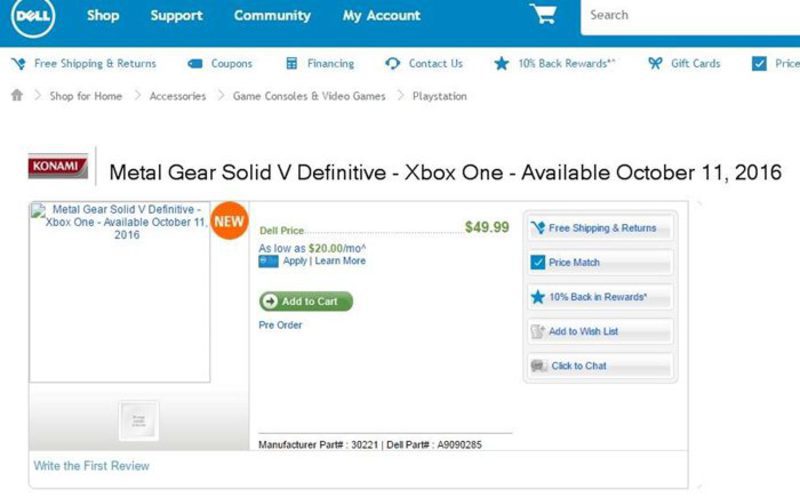Toggle the Price Match checkbox in the sidebar
This screenshot has width=800, height=498.
[x=537, y=263]
